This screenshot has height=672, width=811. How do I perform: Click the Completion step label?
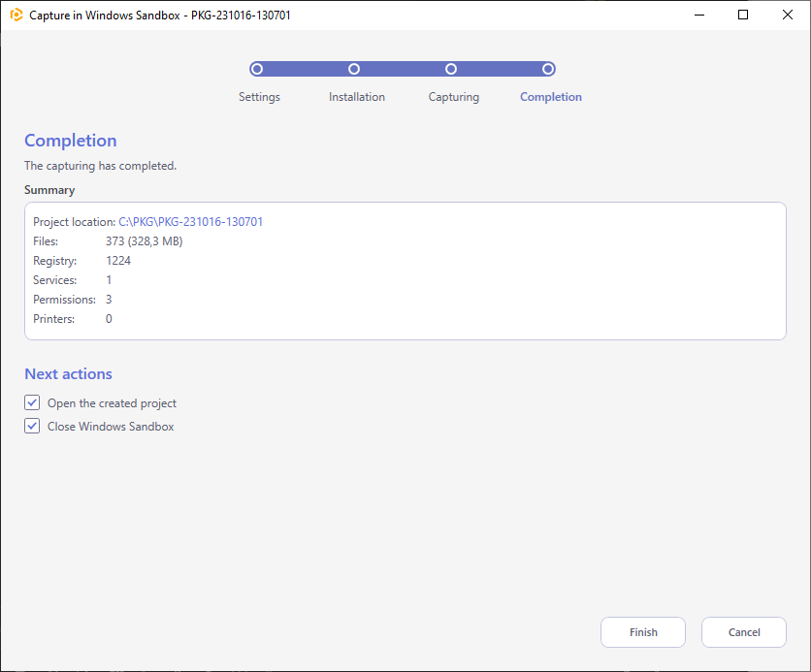(551, 97)
